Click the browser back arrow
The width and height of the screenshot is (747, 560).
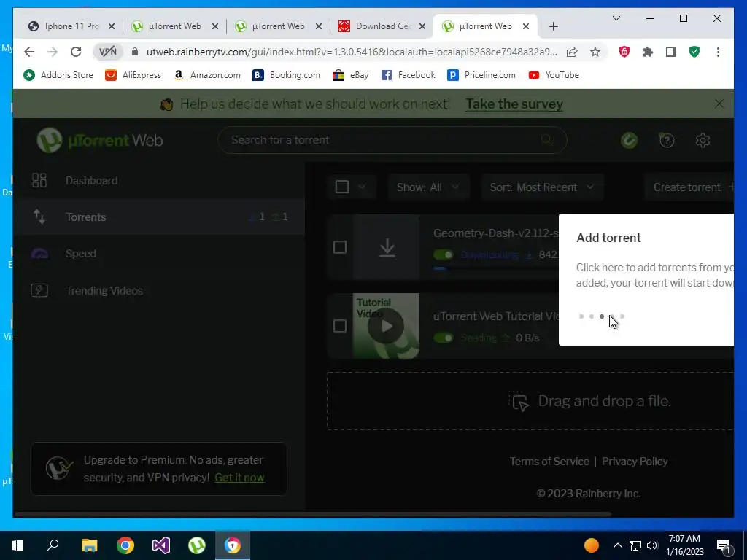point(29,52)
